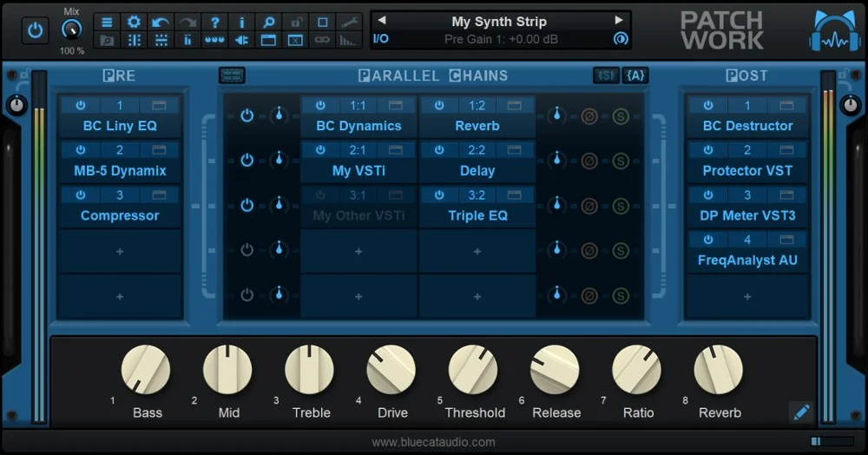Image resolution: width=868 pixels, height=455 pixels.
Task: Open the settings gear in the toolbar
Action: coord(134,22)
